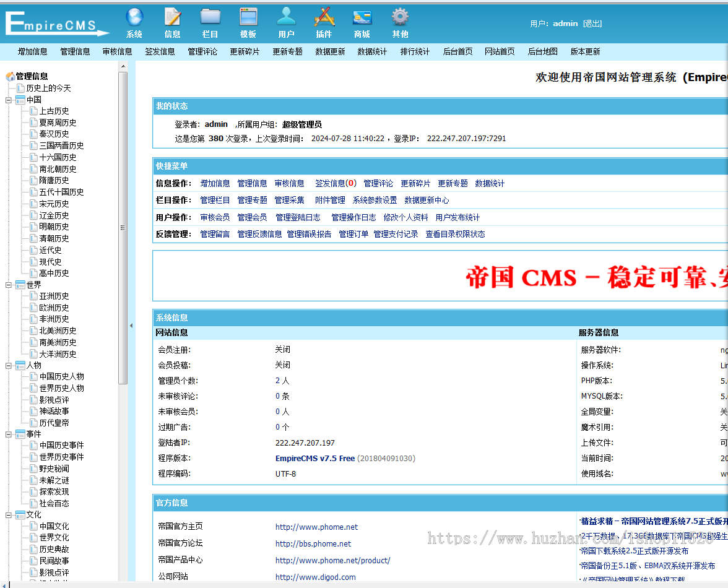Click the 中国 category folder icon

[20, 100]
